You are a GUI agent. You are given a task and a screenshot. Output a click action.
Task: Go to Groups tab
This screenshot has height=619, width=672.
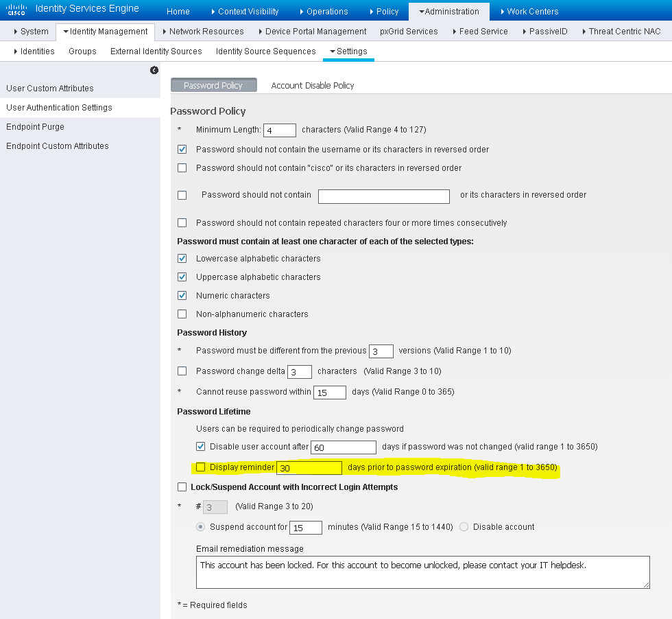click(82, 51)
